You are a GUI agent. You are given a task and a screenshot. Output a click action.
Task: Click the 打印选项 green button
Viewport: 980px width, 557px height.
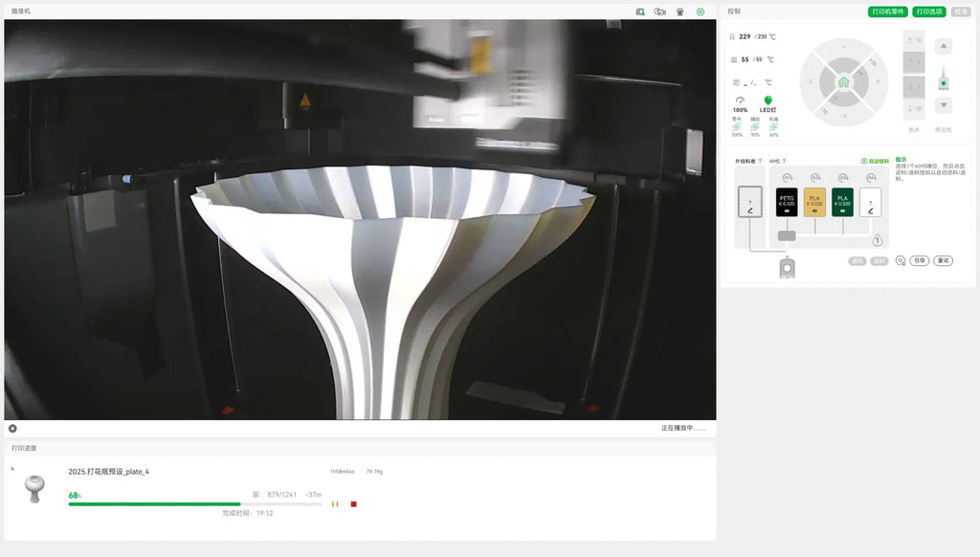coord(928,11)
